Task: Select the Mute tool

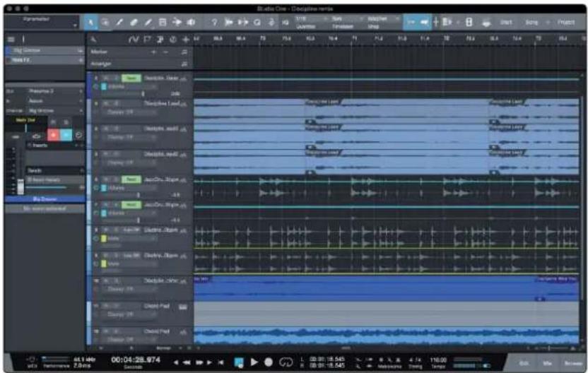Action: coord(163,23)
